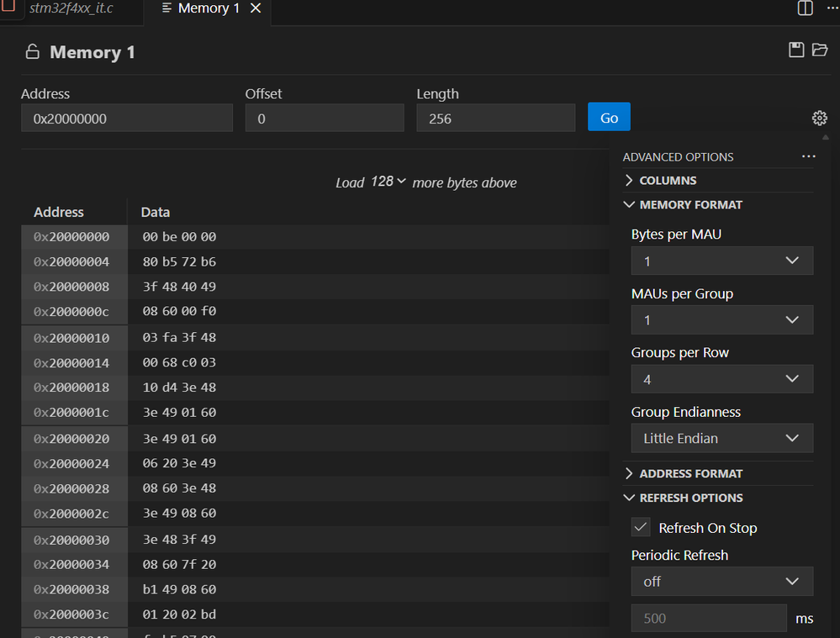The height and width of the screenshot is (638, 840).
Task: Open the Periodic Refresh dropdown
Action: [721, 581]
